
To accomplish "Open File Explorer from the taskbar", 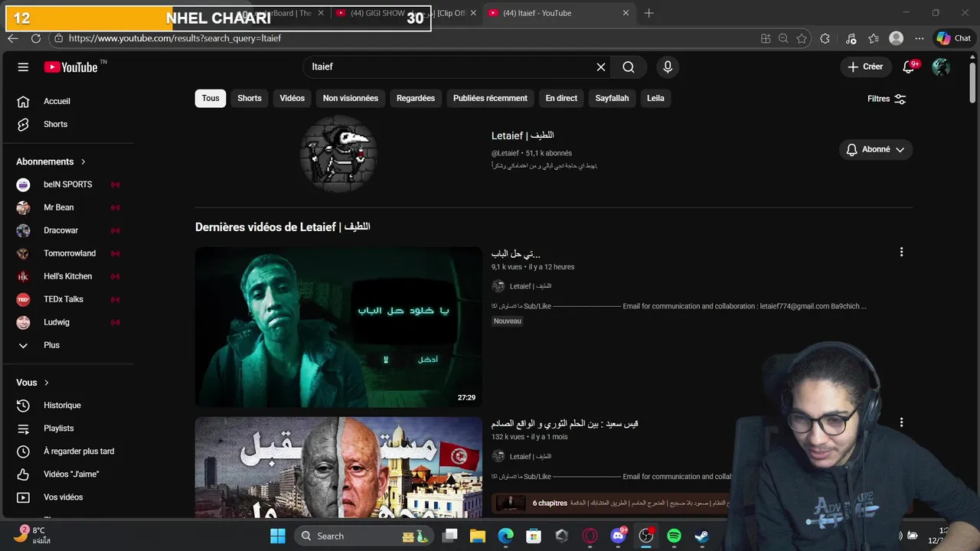I will pyautogui.click(x=478, y=536).
